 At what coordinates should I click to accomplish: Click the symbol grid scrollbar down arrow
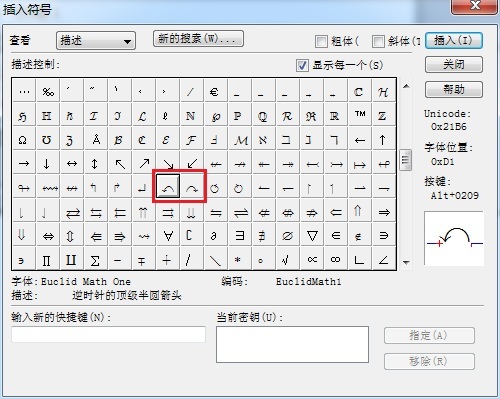click(x=406, y=263)
